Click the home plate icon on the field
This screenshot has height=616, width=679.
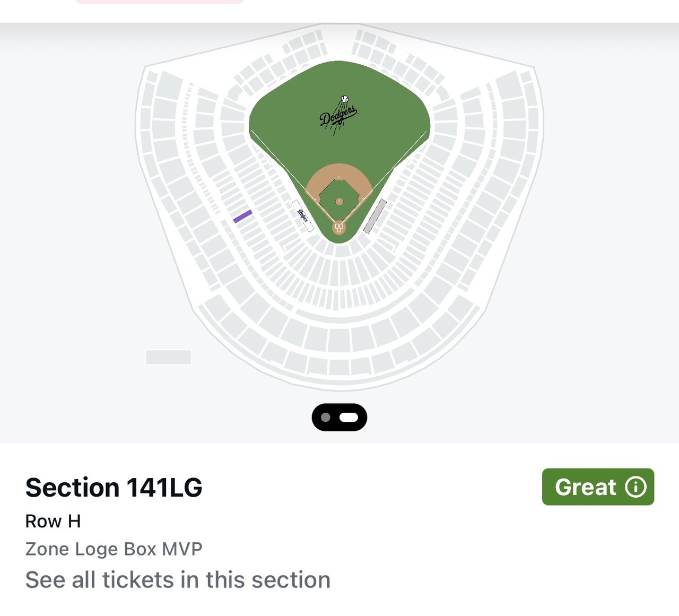(338, 228)
